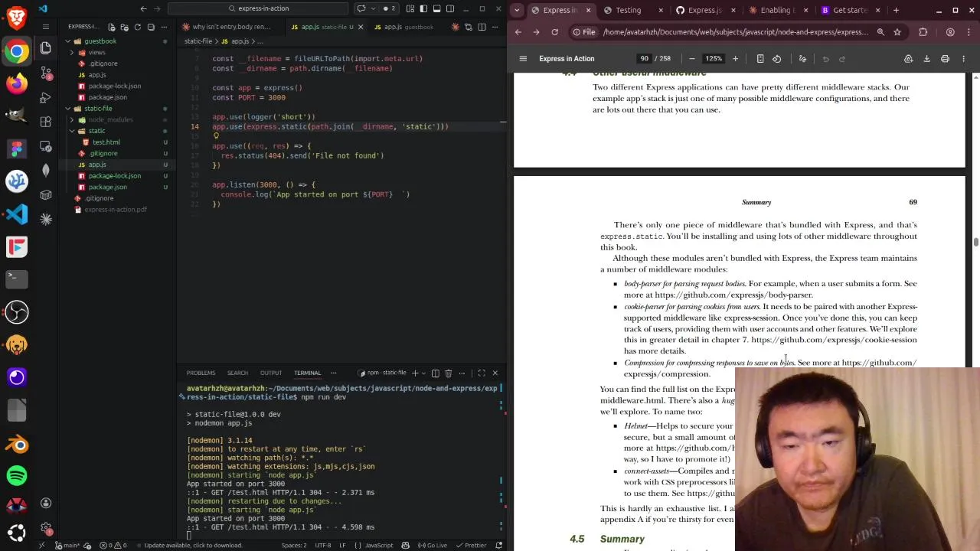980x551 pixels.
Task: Open the new terminal profile dropdown arrow
Action: point(423,373)
